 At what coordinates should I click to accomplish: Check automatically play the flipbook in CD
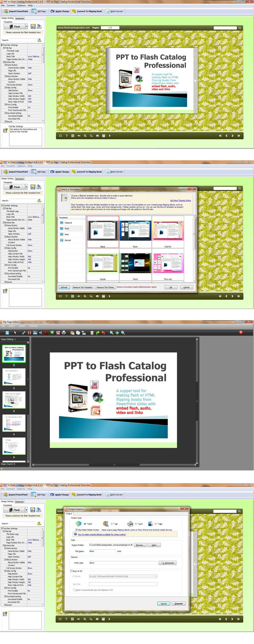[x=74, y=590]
